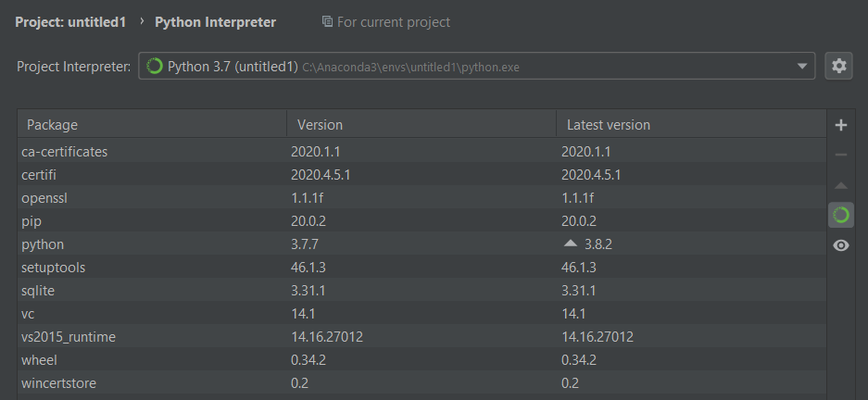Open the interpreter settings gear menu
This screenshot has width=868, height=400.
tap(839, 66)
